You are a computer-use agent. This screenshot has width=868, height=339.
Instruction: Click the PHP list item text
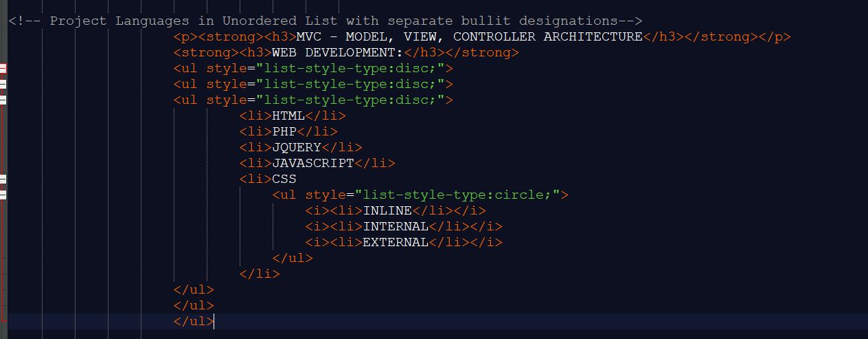(x=284, y=132)
